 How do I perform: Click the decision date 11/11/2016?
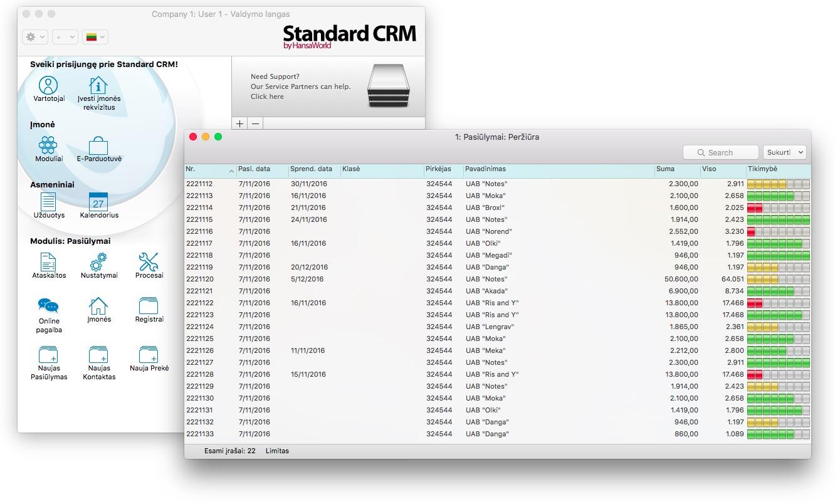(308, 350)
